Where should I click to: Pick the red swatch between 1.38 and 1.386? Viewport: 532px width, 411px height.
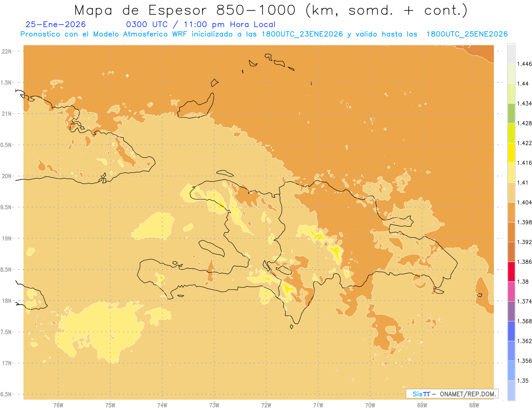click(x=511, y=271)
